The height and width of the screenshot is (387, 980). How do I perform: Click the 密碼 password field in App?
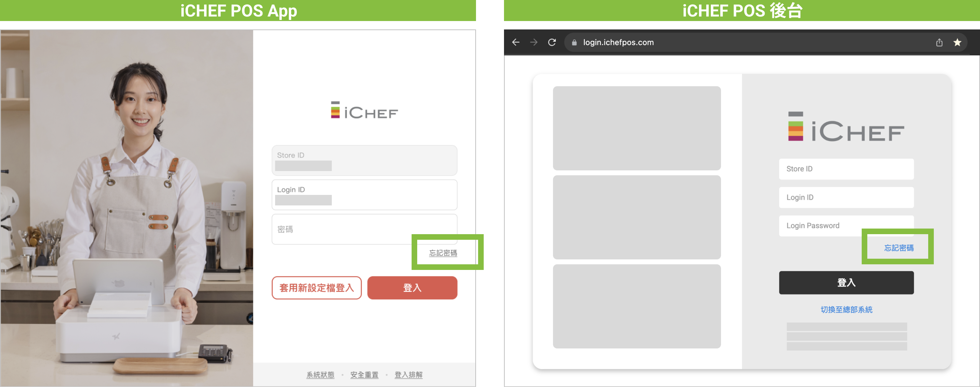pyautogui.click(x=342, y=229)
